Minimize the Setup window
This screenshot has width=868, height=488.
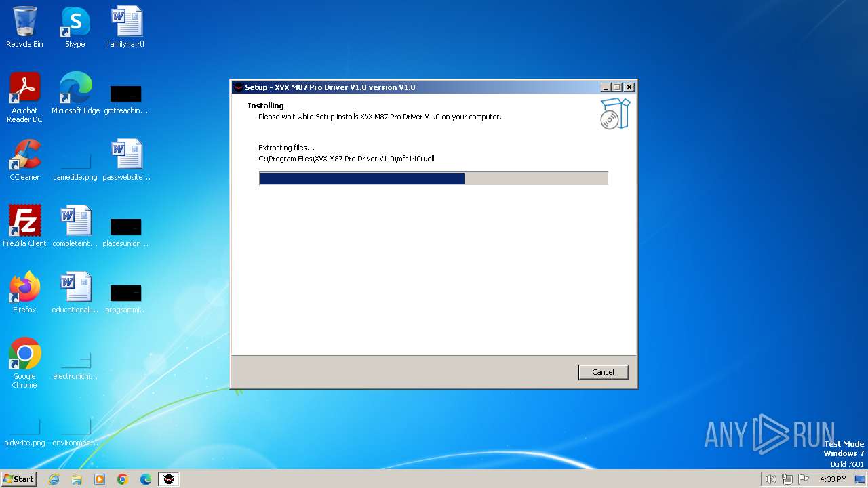pyautogui.click(x=606, y=87)
